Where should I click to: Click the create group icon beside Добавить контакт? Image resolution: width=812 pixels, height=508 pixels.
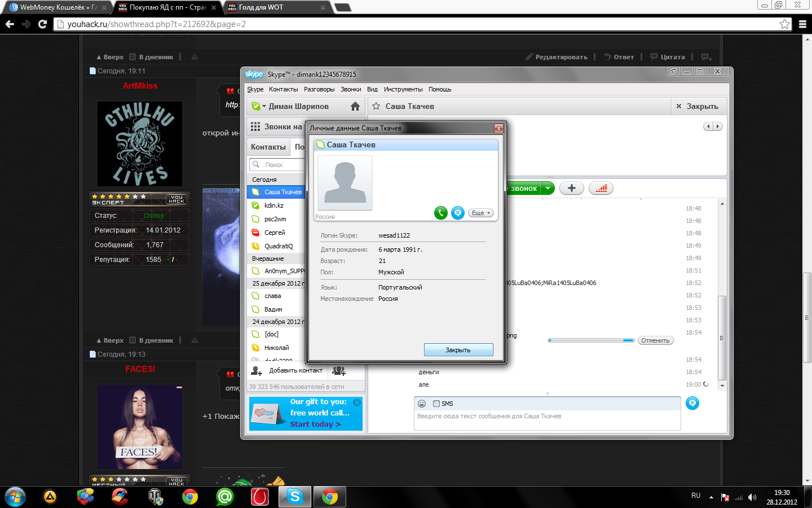coord(339,371)
